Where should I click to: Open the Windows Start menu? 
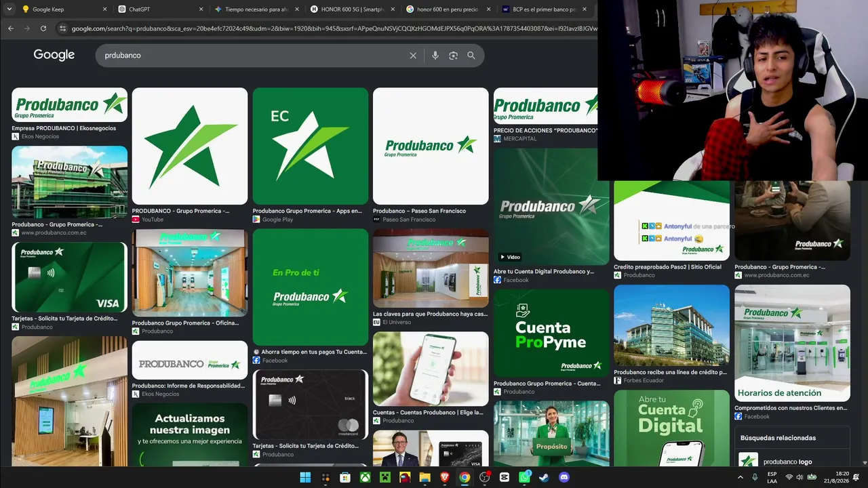pos(306,477)
